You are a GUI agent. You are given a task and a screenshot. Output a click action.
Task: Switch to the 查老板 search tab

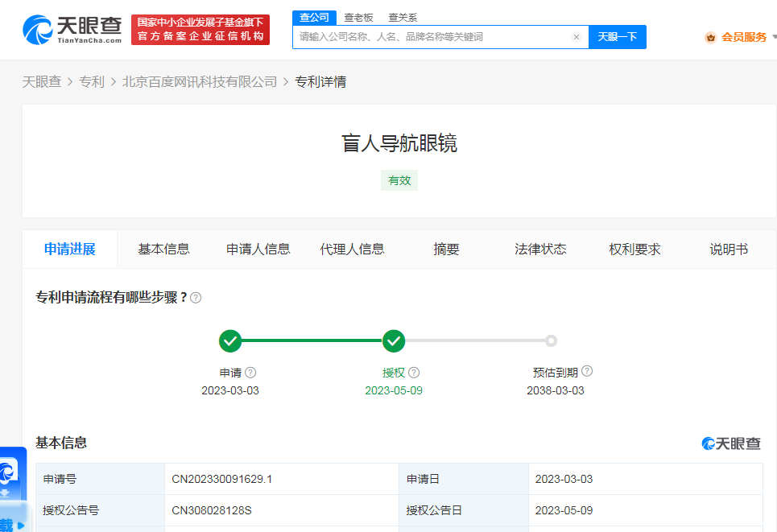click(x=358, y=18)
